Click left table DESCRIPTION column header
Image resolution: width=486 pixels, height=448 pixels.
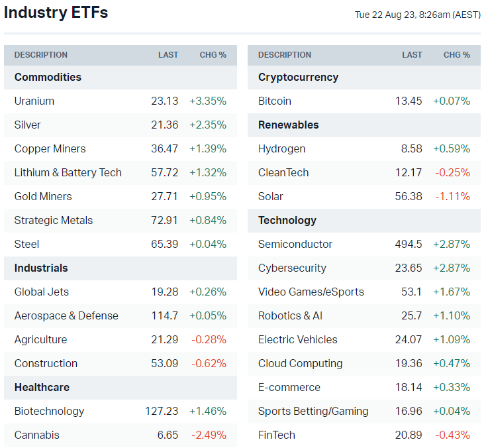click(41, 55)
